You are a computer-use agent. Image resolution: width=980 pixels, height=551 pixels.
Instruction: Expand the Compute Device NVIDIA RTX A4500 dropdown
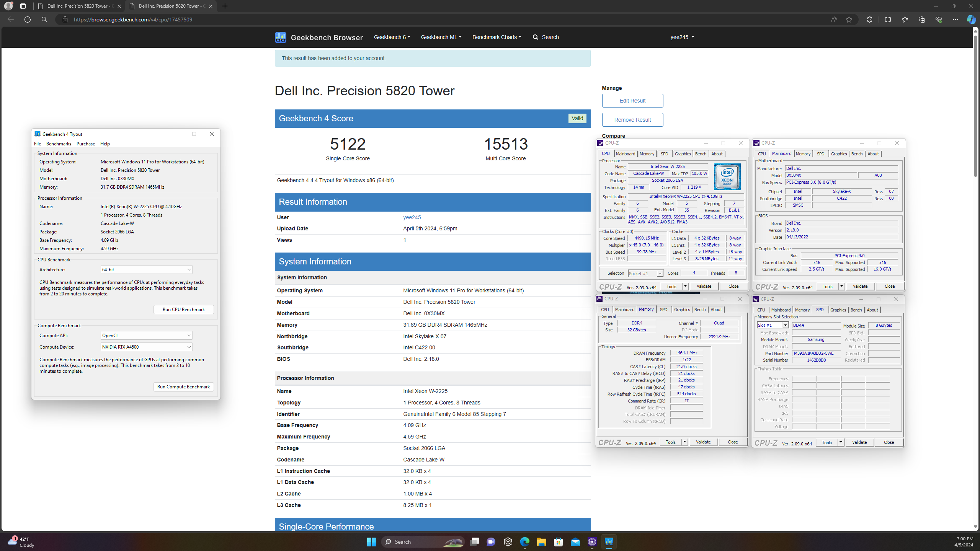[x=147, y=347]
